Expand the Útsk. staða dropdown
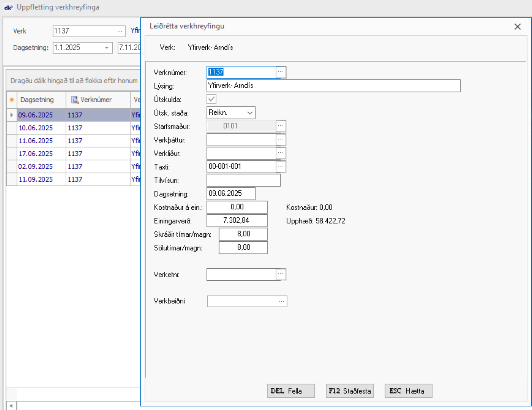The image size is (532, 410). click(250, 113)
